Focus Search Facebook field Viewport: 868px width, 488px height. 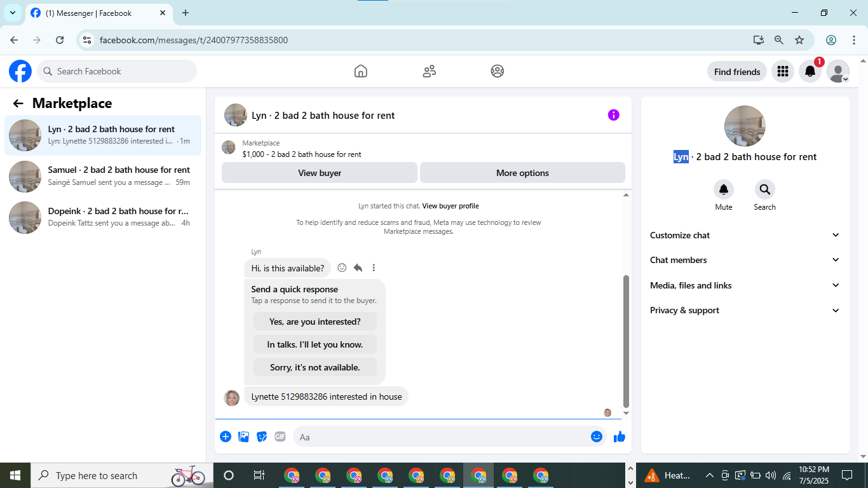point(117,71)
